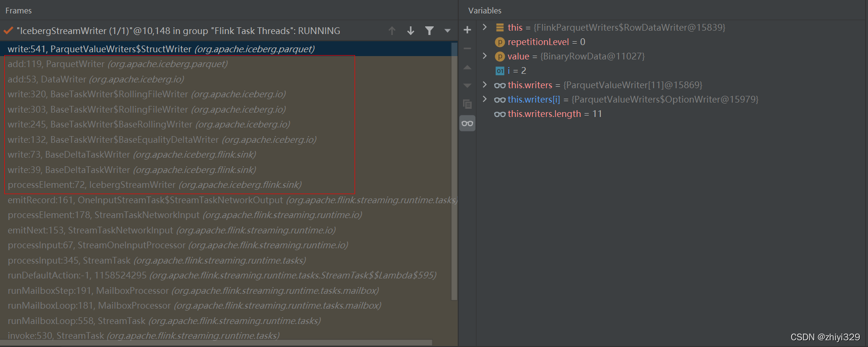Expand the this.writers[i] watch node
Image resolution: width=868 pixels, height=347 pixels.
coord(485,99)
